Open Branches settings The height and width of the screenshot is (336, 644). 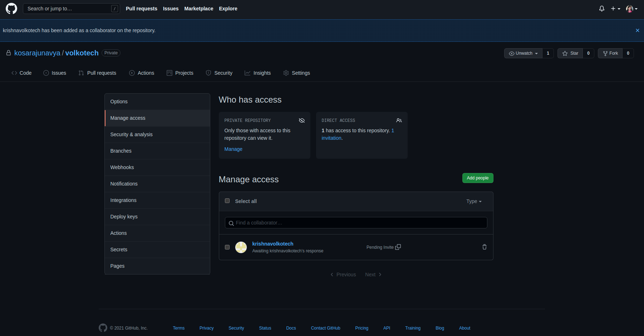(x=157, y=151)
